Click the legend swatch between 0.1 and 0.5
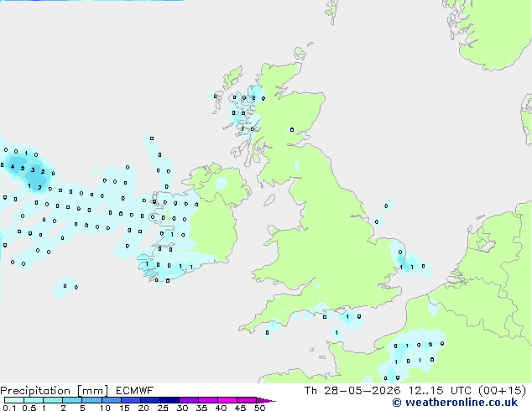Screen dimensions: 532x411 point(14,400)
